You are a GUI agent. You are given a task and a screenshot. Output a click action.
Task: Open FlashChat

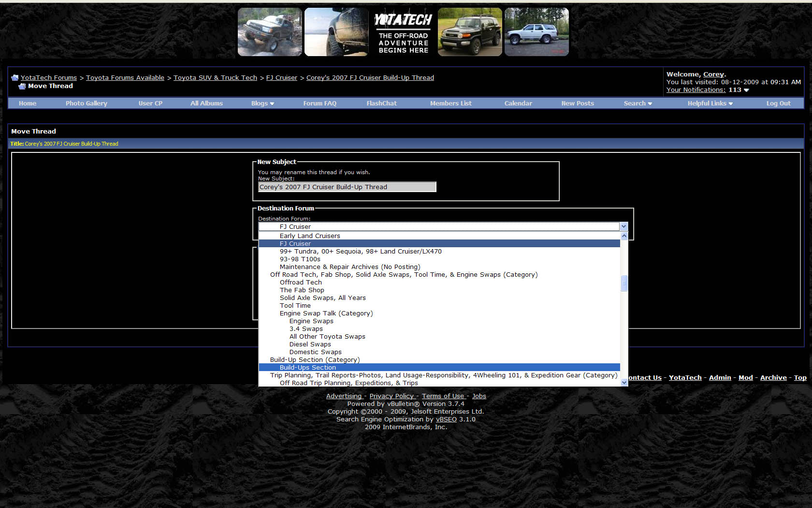381,104
